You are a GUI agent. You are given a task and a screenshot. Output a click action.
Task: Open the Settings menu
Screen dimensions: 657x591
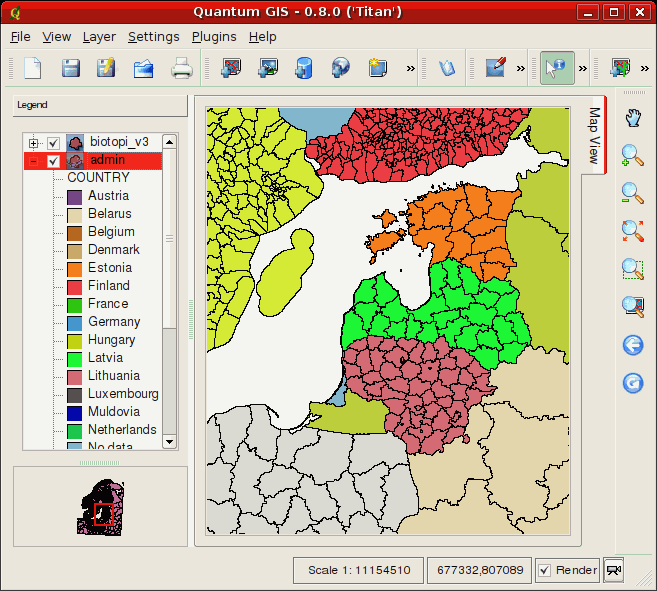154,37
